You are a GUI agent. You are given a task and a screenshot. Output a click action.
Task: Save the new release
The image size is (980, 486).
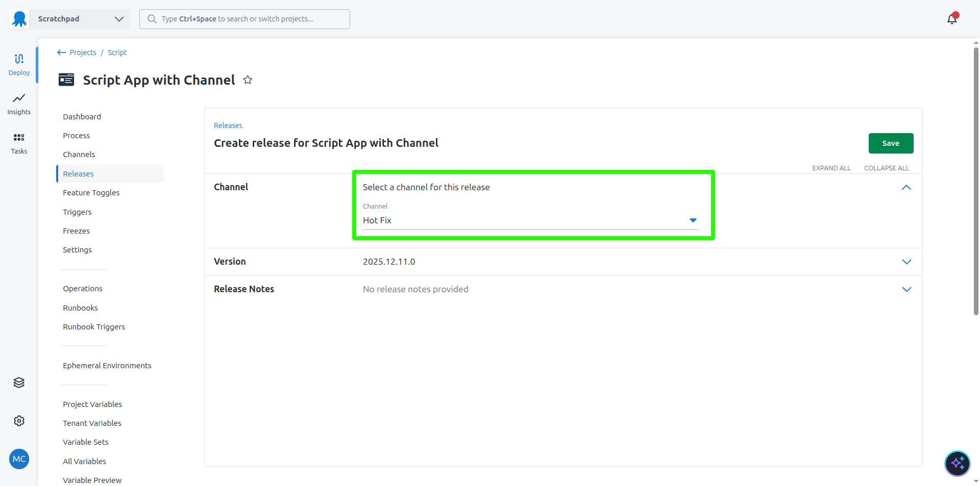(891, 143)
